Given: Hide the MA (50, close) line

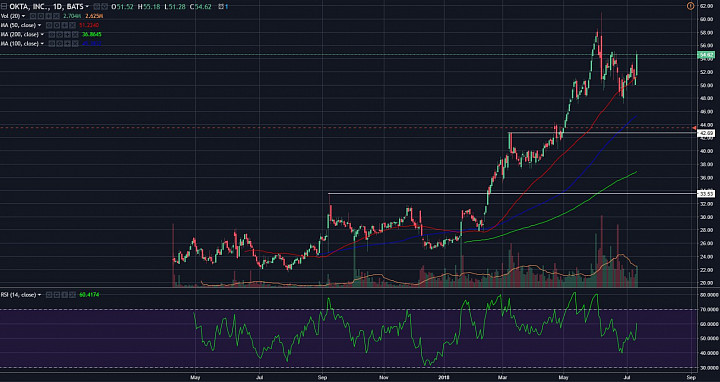Looking at the screenshot, I should click(49, 25).
